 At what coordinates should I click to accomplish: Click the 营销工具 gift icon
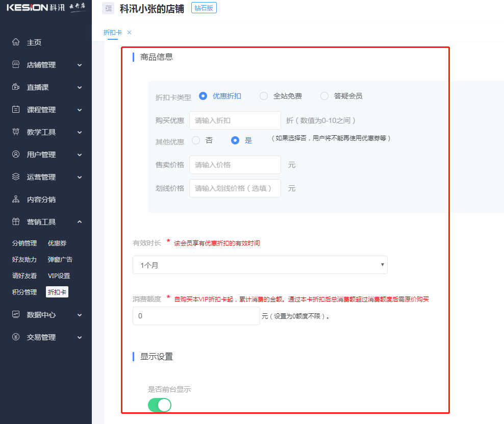point(15,221)
